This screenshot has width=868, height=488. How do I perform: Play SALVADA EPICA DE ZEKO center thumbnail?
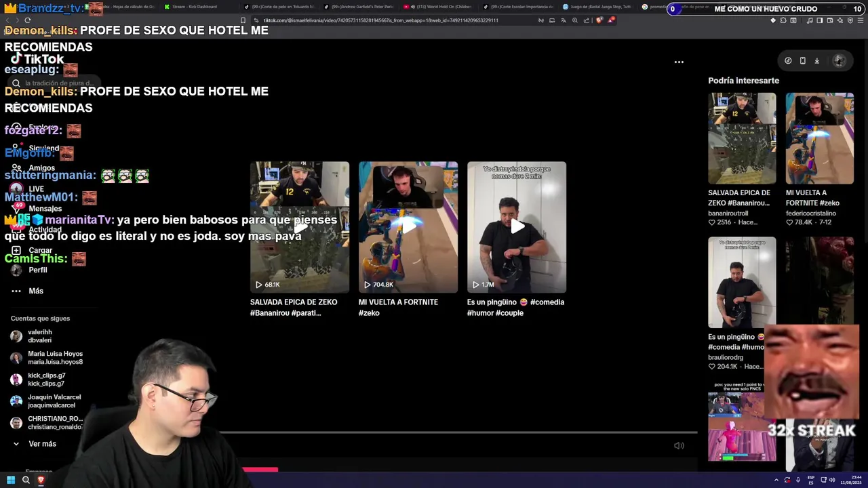(300, 227)
